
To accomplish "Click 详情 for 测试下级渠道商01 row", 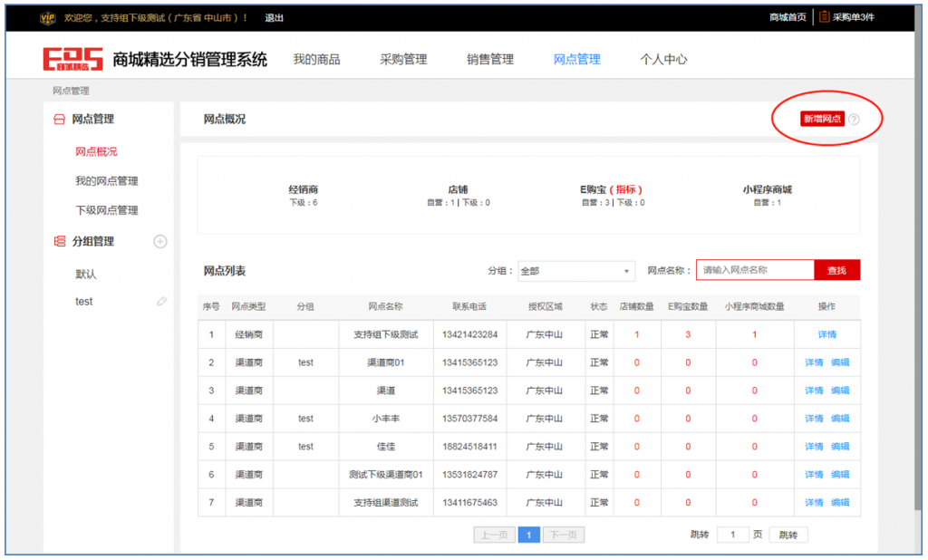I will pos(814,474).
